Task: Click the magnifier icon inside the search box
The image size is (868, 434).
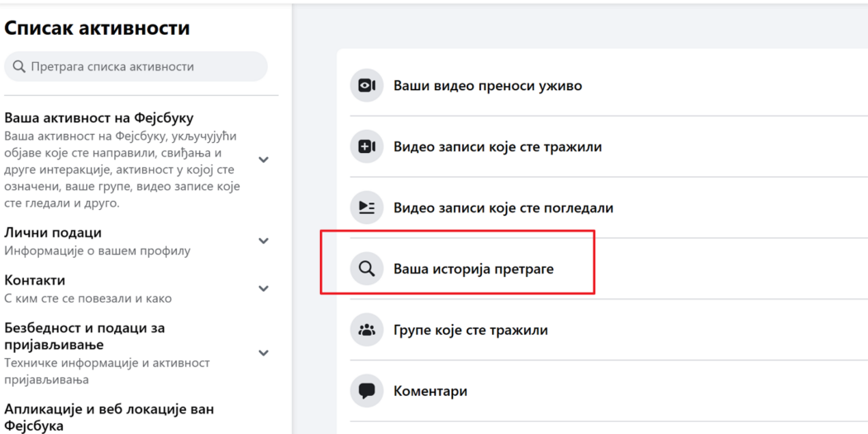Action: 19,66
